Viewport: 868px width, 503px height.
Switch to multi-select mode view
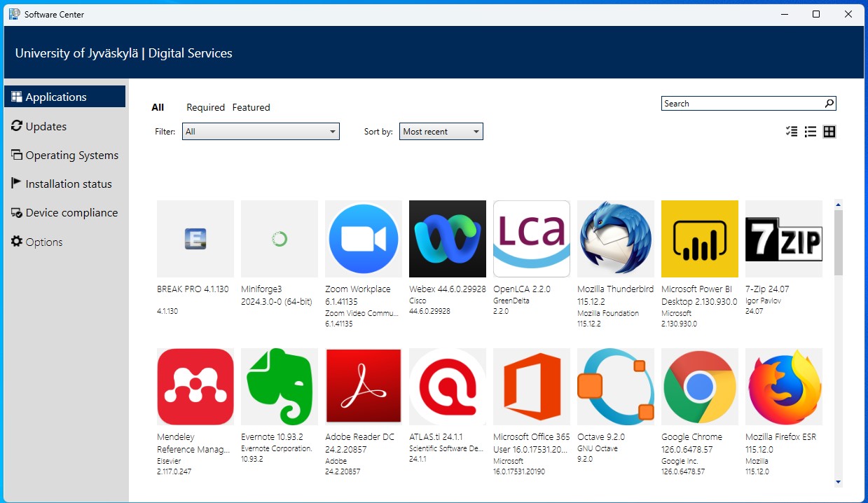[x=792, y=132]
